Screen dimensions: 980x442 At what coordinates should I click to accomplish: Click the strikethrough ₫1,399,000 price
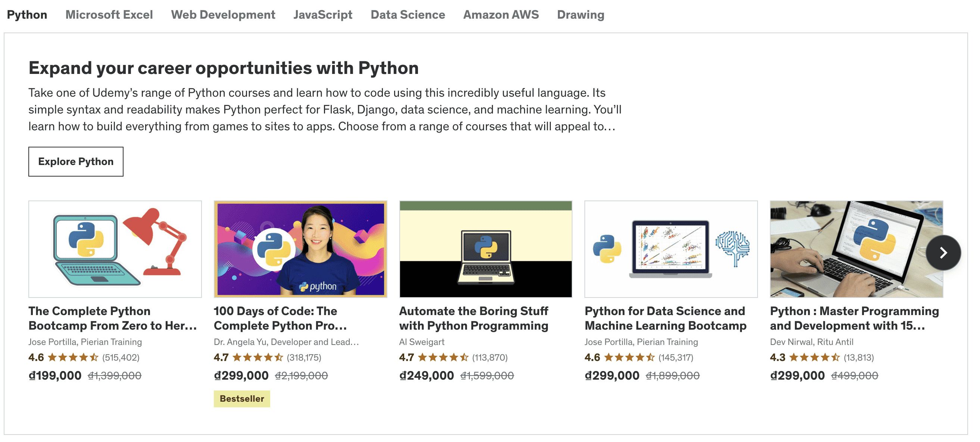click(x=115, y=376)
